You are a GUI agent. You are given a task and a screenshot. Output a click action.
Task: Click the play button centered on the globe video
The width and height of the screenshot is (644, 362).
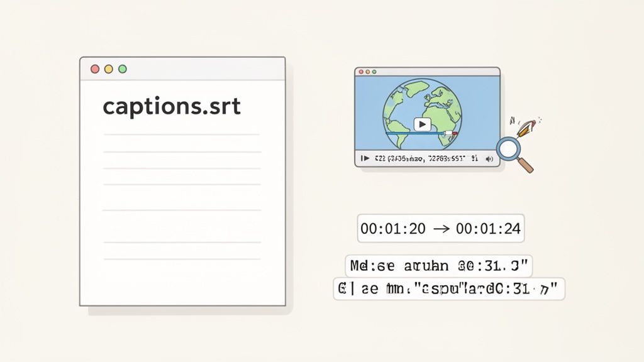click(x=422, y=124)
